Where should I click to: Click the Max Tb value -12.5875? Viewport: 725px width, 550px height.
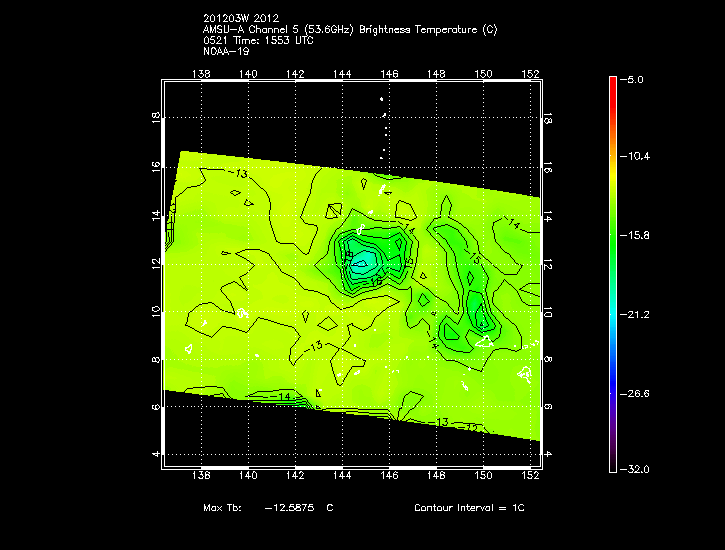(x=289, y=508)
